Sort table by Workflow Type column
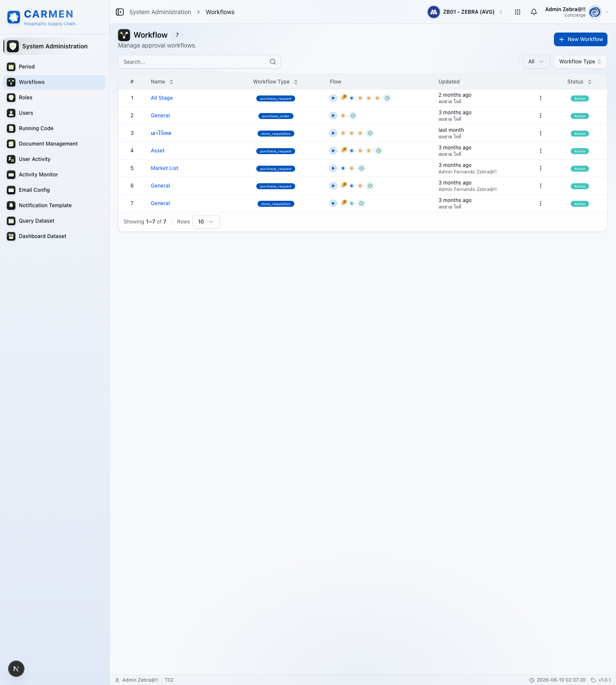The height and width of the screenshot is (685, 616). coord(275,82)
